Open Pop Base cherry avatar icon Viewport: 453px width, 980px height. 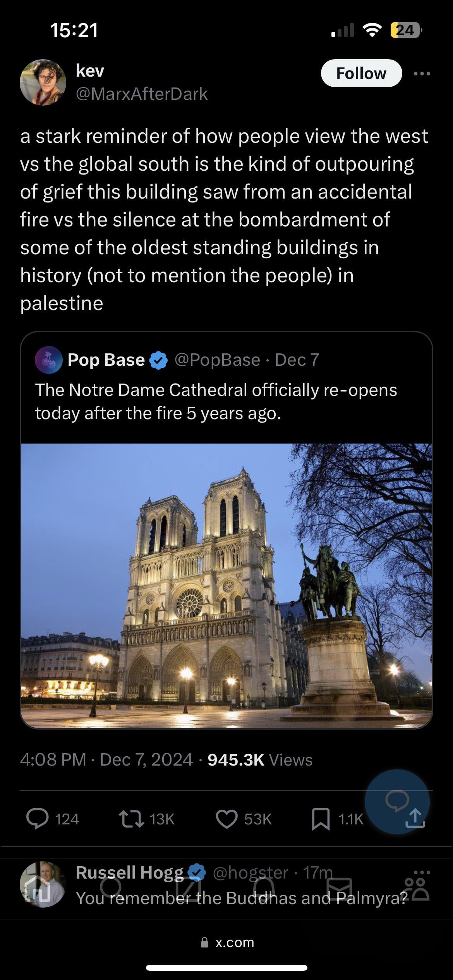(x=49, y=360)
